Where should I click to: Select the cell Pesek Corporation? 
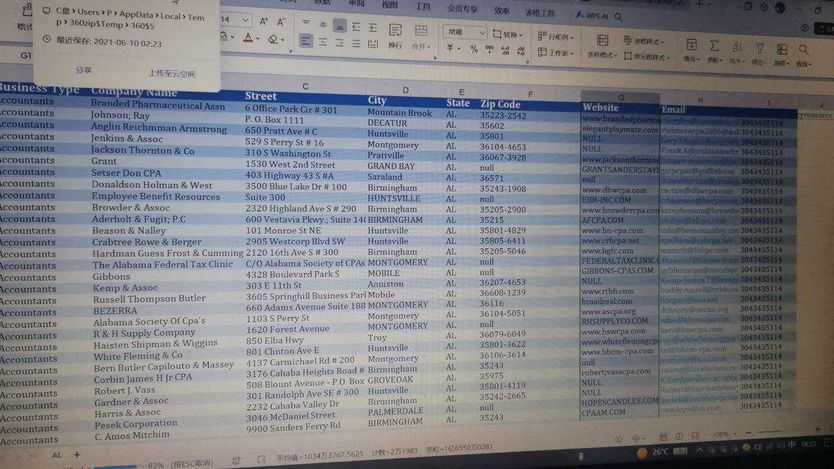(x=136, y=424)
